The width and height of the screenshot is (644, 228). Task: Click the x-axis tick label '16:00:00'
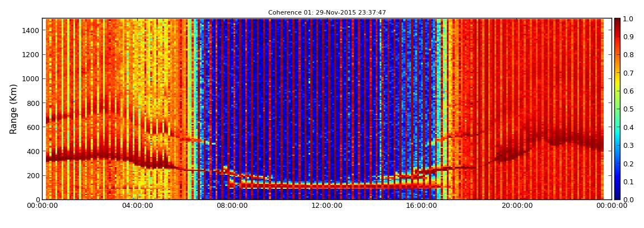click(x=422, y=206)
